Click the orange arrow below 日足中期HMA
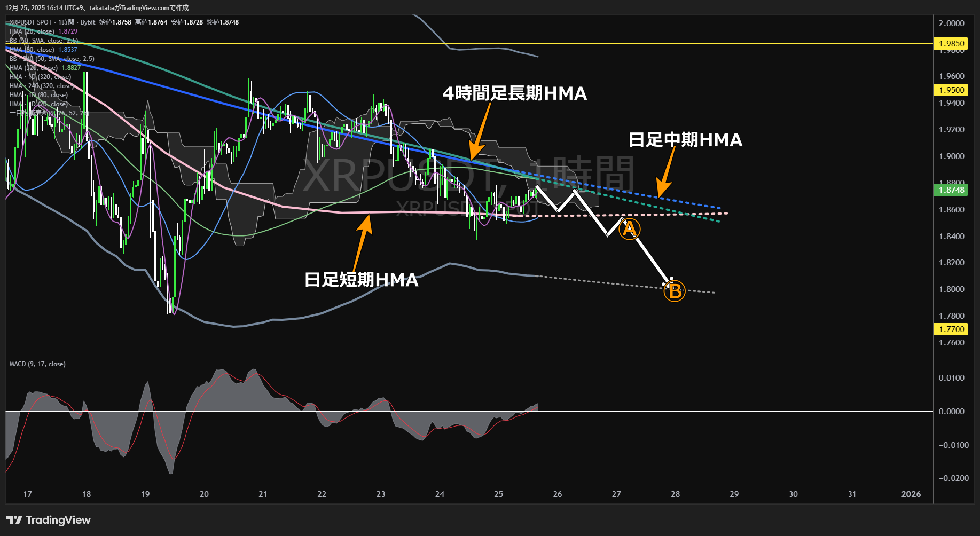980x536 pixels. [x=667, y=172]
